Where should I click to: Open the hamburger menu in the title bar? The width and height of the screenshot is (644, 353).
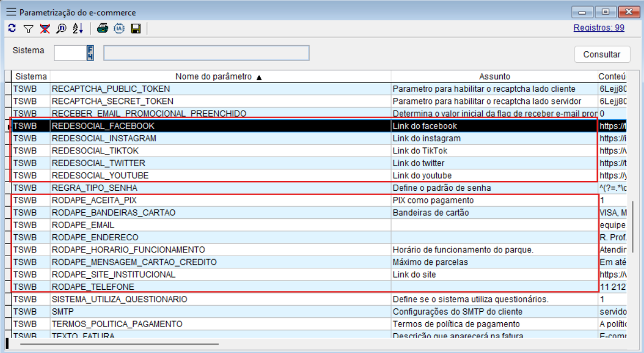[11, 12]
